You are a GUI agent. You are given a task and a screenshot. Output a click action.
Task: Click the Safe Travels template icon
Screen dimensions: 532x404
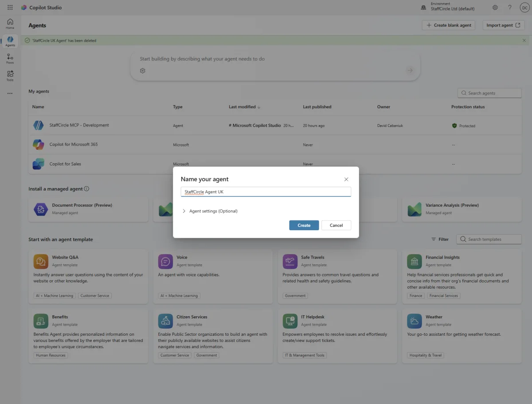click(x=290, y=261)
